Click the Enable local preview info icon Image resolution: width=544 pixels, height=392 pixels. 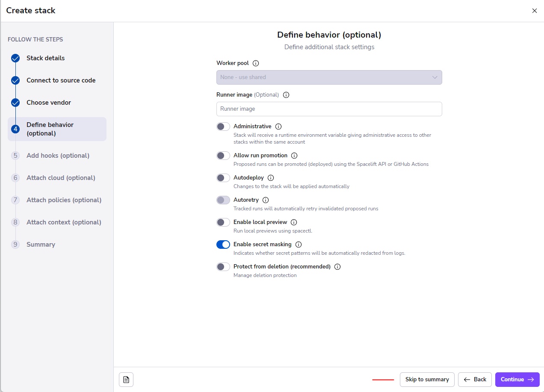pyautogui.click(x=294, y=222)
